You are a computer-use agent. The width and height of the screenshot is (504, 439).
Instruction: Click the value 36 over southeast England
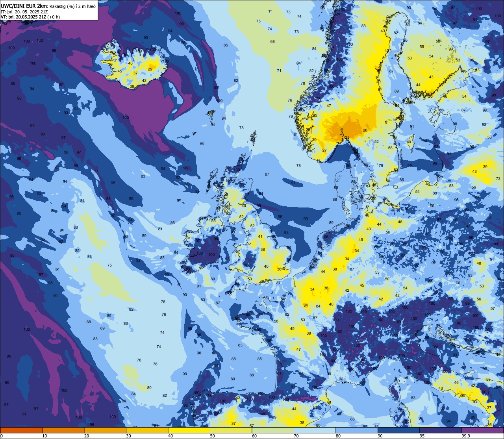279,269
